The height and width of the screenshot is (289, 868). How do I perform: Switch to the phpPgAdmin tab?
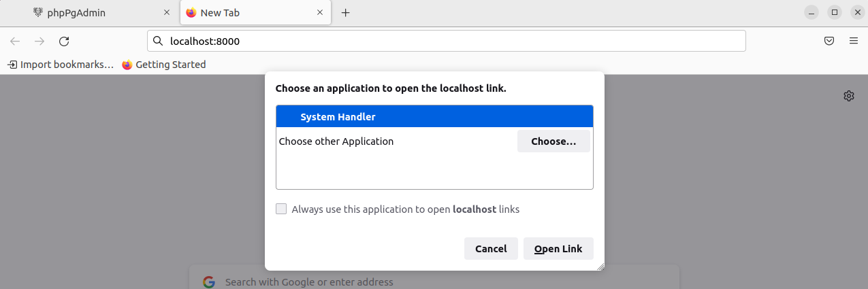pyautogui.click(x=101, y=13)
